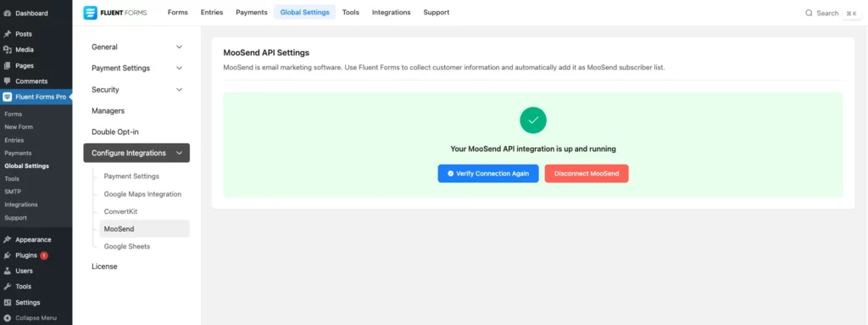Click 'Your MooSend API integration is up and running' text

(x=533, y=149)
